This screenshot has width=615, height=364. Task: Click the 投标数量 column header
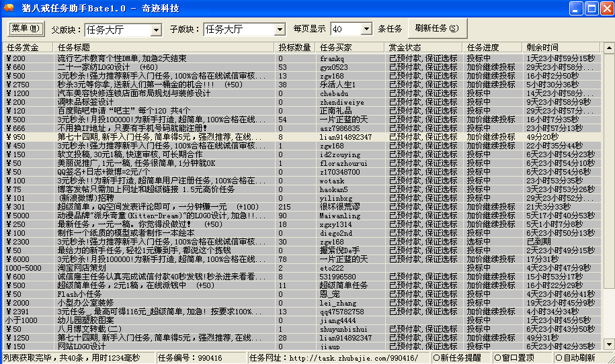point(295,48)
